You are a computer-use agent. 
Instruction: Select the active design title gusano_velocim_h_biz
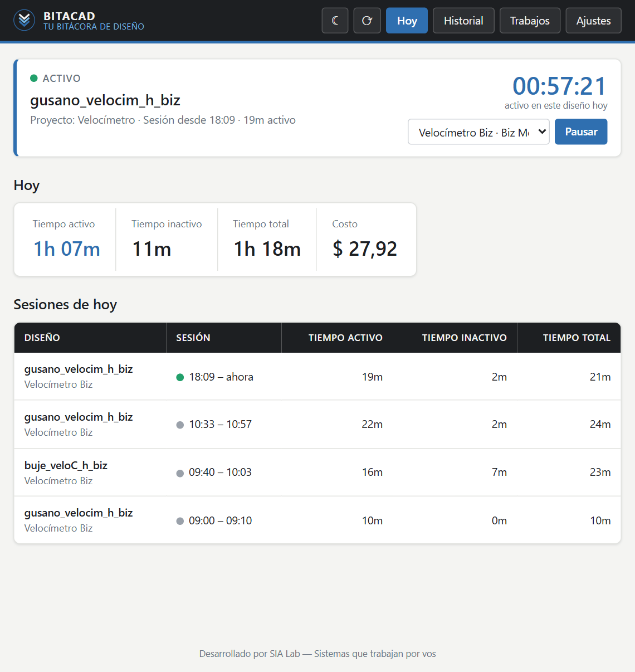(105, 100)
